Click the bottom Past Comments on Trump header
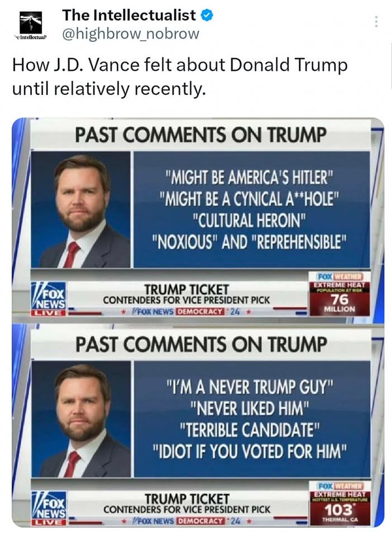The height and width of the screenshot is (536, 392). click(x=201, y=344)
